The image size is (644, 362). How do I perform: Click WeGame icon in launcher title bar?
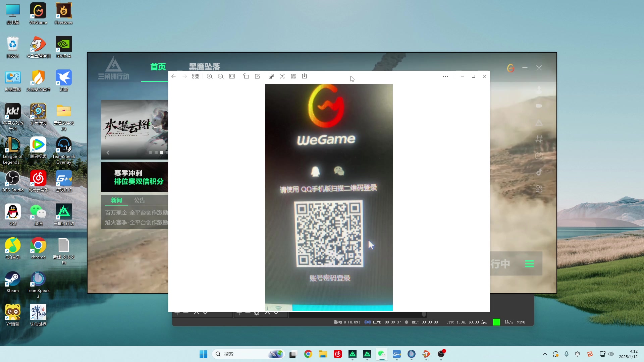511,68
